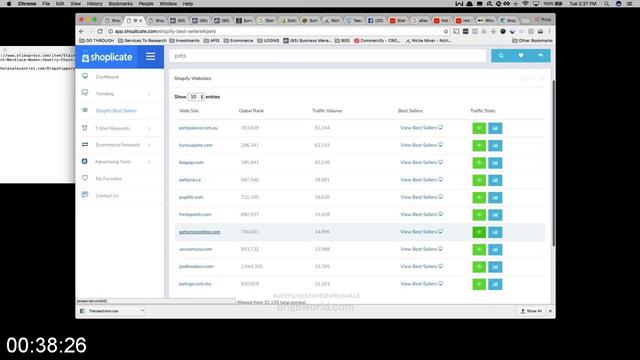
Task: Click the browser back arrow
Action: coord(81,31)
